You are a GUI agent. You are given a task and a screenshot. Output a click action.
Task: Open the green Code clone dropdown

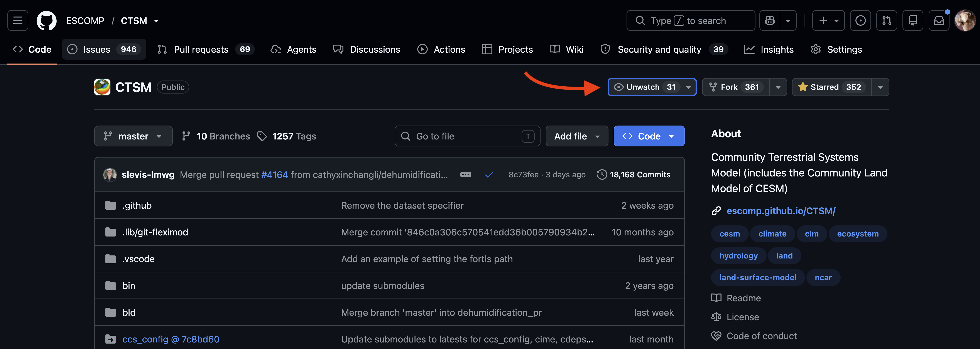point(649,136)
